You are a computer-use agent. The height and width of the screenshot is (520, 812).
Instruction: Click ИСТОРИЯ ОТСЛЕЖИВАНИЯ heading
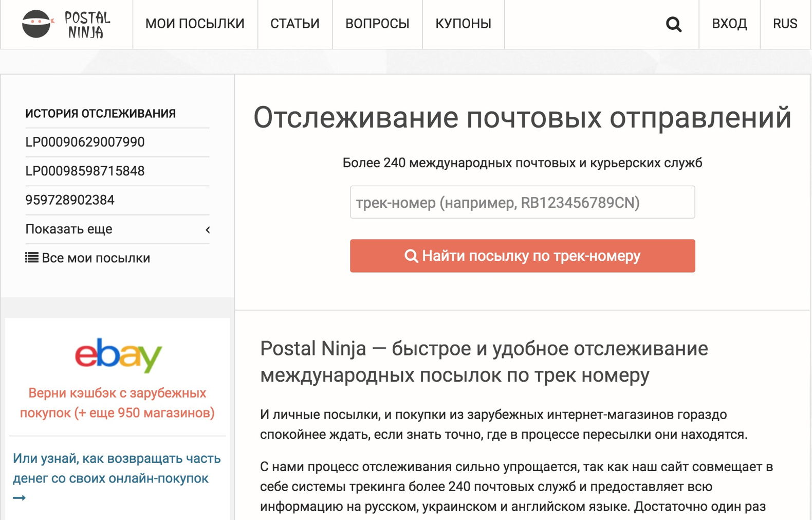[100, 114]
